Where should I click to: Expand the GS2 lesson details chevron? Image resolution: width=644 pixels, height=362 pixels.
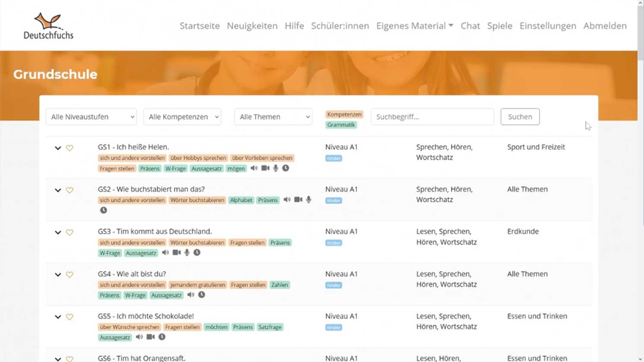point(58,190)
